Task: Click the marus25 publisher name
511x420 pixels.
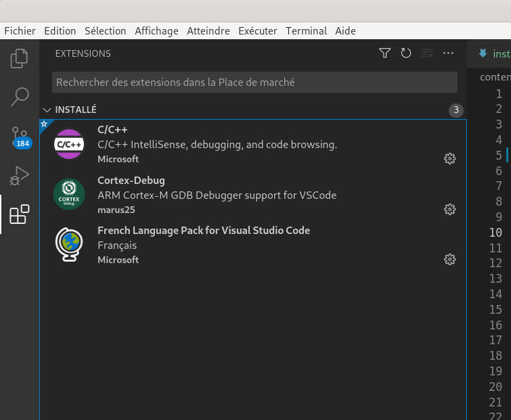Action: pyautogui.click(x=116, y=210)
